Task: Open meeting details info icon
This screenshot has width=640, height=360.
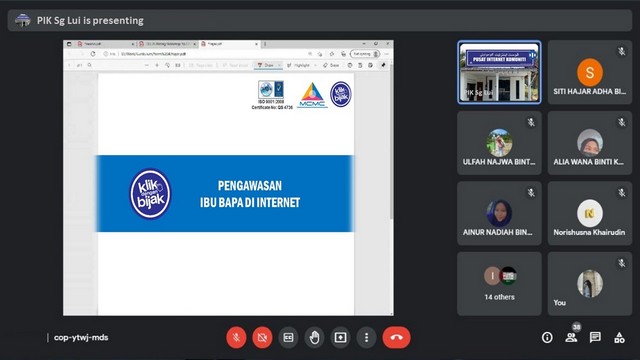Action: 547,338
